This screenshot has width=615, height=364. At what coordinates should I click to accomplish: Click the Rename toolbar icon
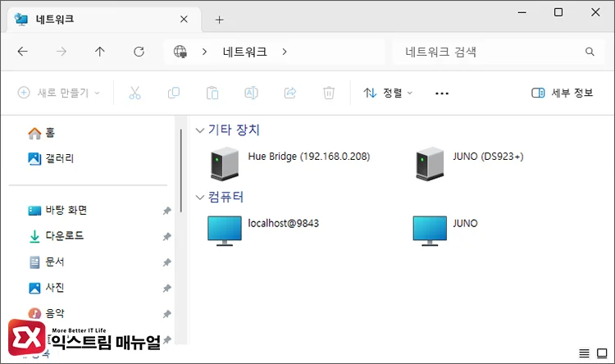click(251, 93)
